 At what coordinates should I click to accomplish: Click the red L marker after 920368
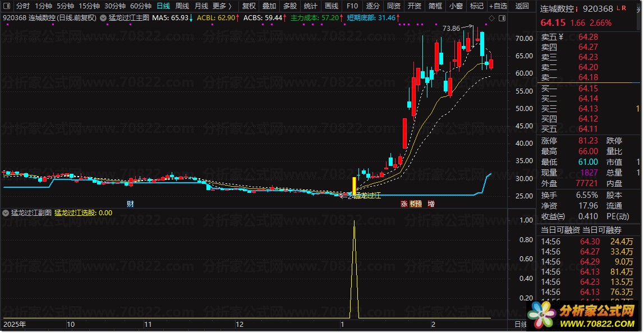619,8
